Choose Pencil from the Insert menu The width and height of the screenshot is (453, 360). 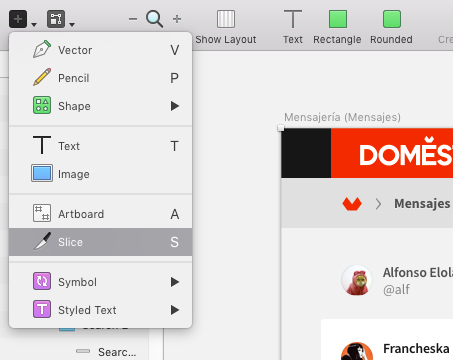click(101, 78)
